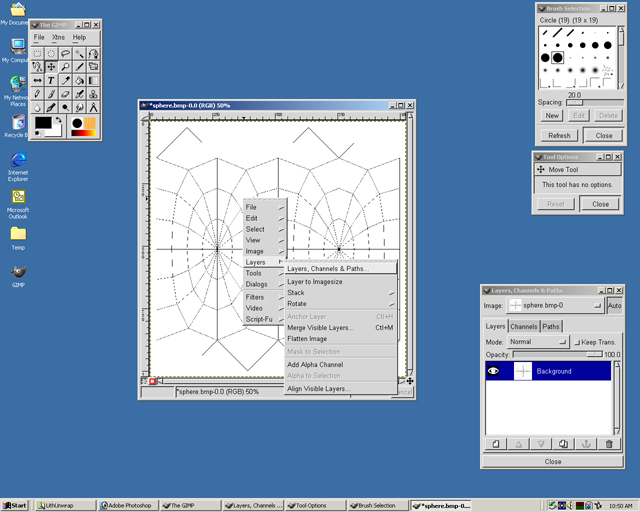
Task: Delete layer with the trash can icon
Action: tap(609, 444)
